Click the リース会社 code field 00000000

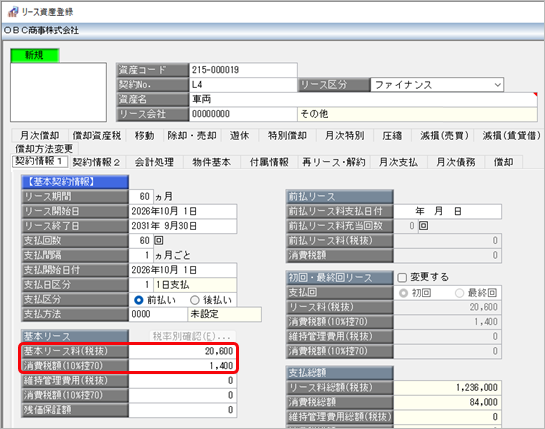click(243, 114)
